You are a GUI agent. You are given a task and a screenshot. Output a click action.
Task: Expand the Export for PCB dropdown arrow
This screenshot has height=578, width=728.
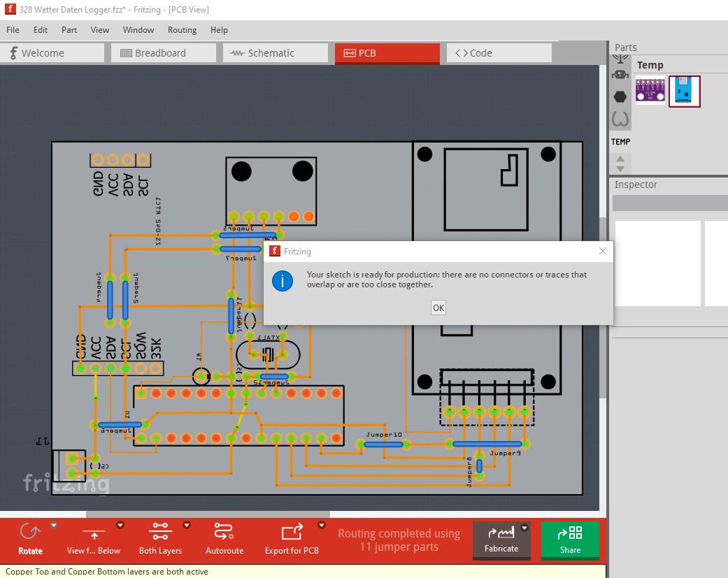(321, 525)
